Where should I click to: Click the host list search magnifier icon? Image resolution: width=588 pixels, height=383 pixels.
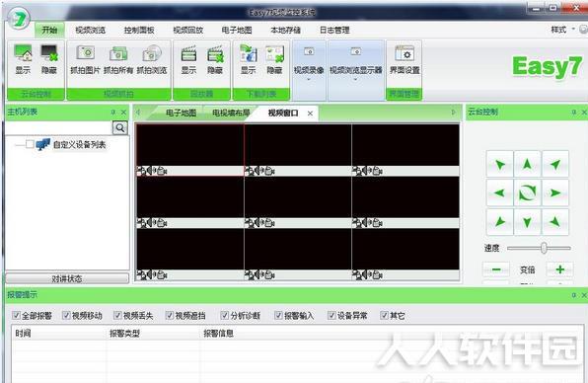tap(120, 128)
